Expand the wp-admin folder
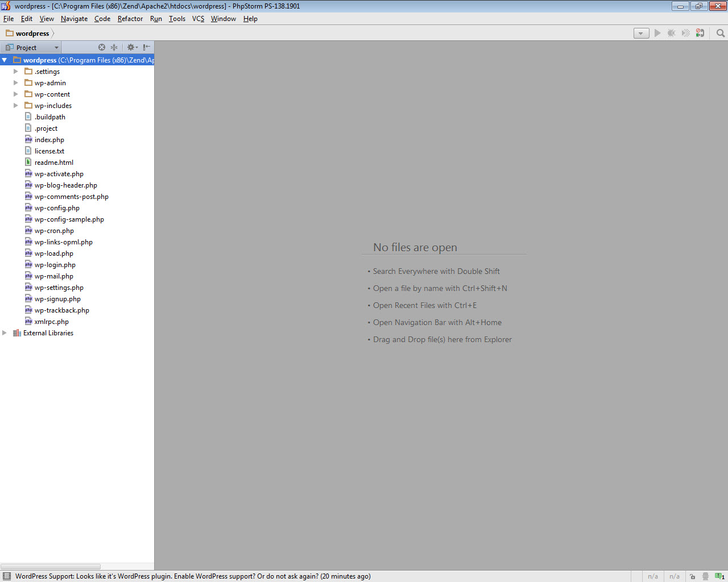728x582 pixels. tap(16, 83)
